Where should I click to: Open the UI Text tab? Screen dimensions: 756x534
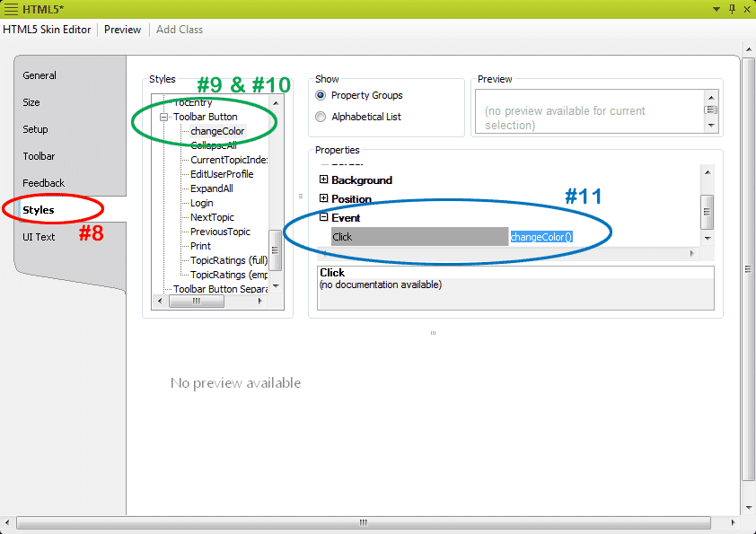(x=39, y=237)
